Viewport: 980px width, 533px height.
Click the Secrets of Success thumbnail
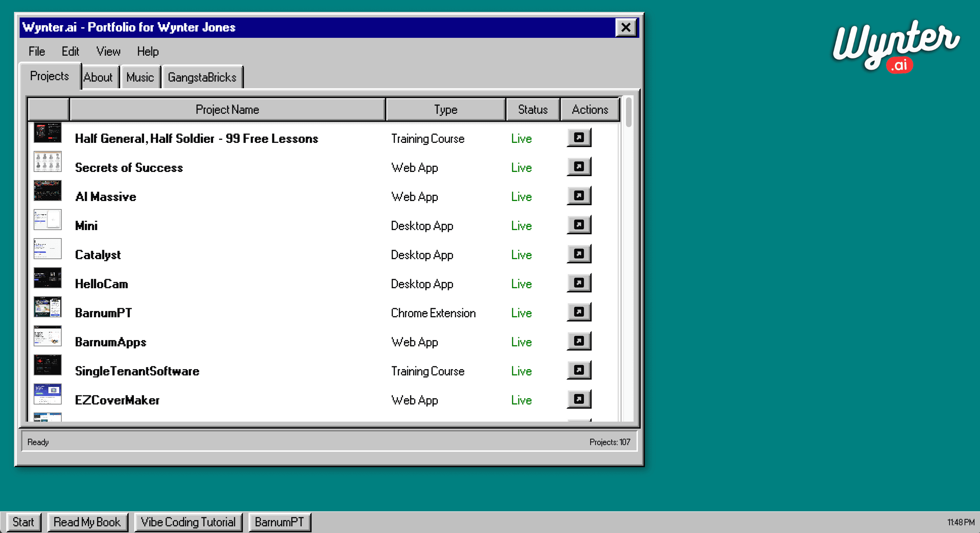click(48, 161)
